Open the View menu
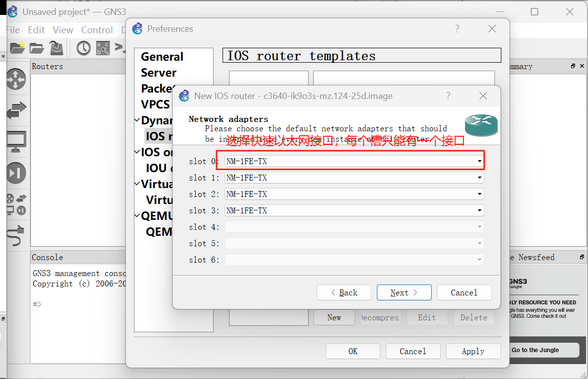The height and width of the screenshot is (379, 588). click(x=63, y=30)
